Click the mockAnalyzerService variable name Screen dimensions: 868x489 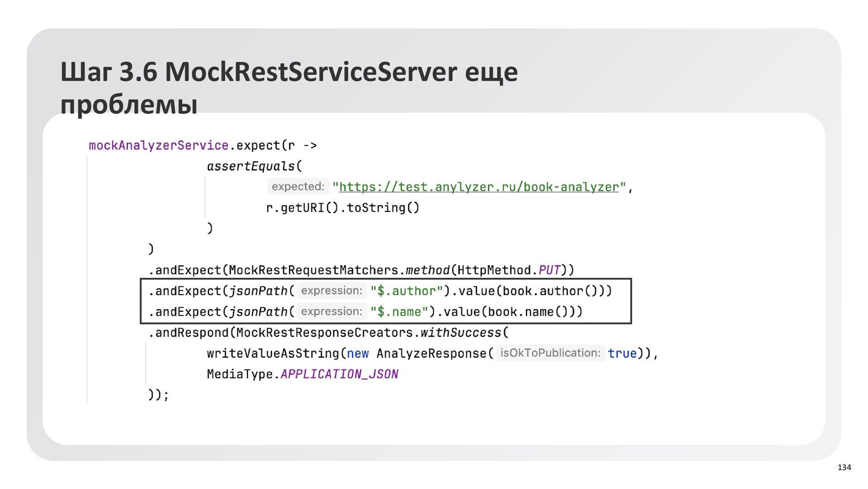tap(158, 146)
